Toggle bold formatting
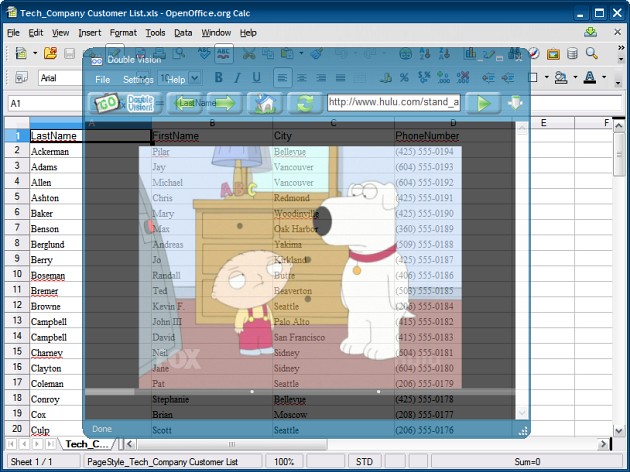Screen dimensions: 630x472 [219, 77]
